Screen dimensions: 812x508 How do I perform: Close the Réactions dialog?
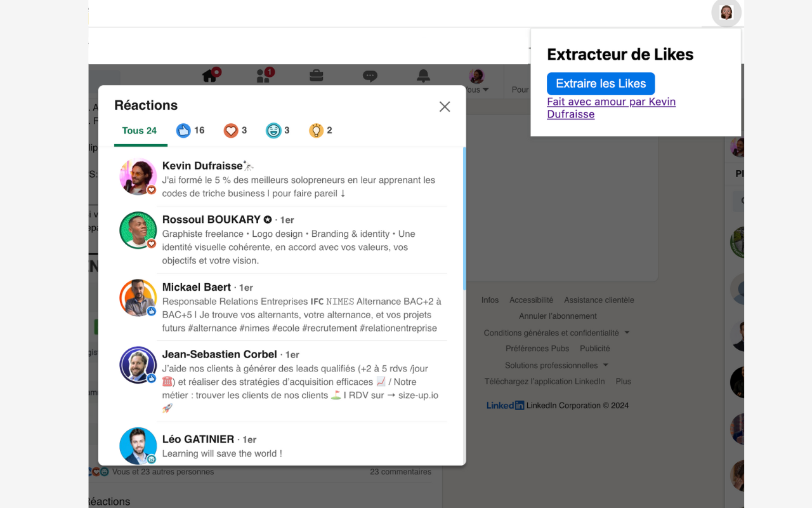(444, 107)
